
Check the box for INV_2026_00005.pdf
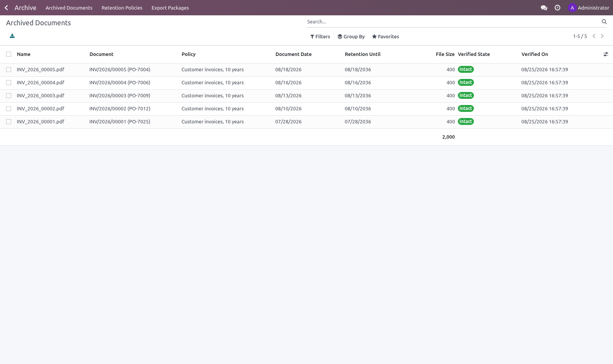(x=8, y=70)
